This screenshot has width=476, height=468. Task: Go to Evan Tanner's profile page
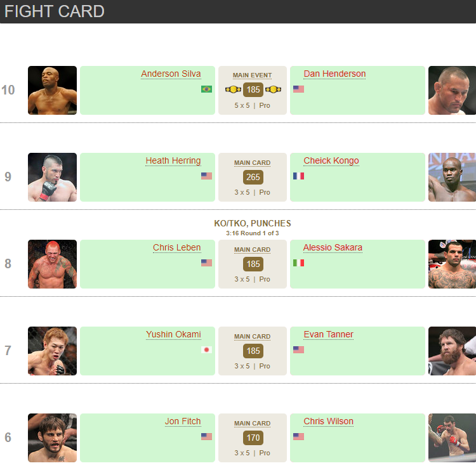pos(328,335)
